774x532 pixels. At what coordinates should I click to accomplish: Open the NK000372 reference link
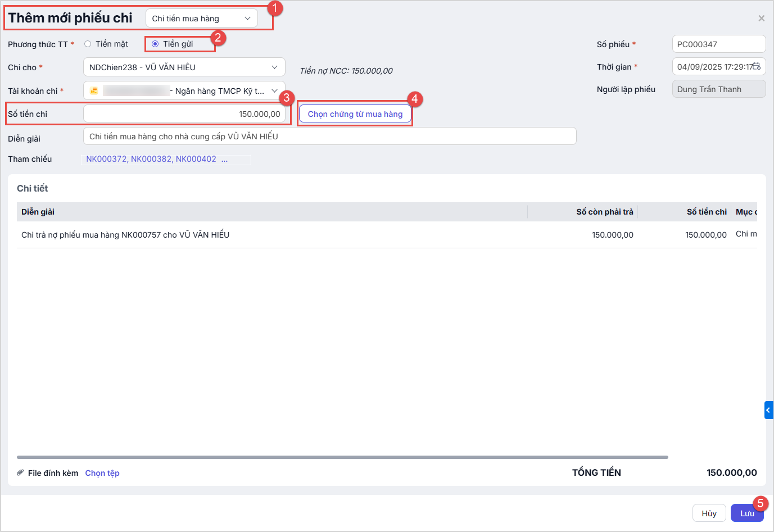point(106,159)
